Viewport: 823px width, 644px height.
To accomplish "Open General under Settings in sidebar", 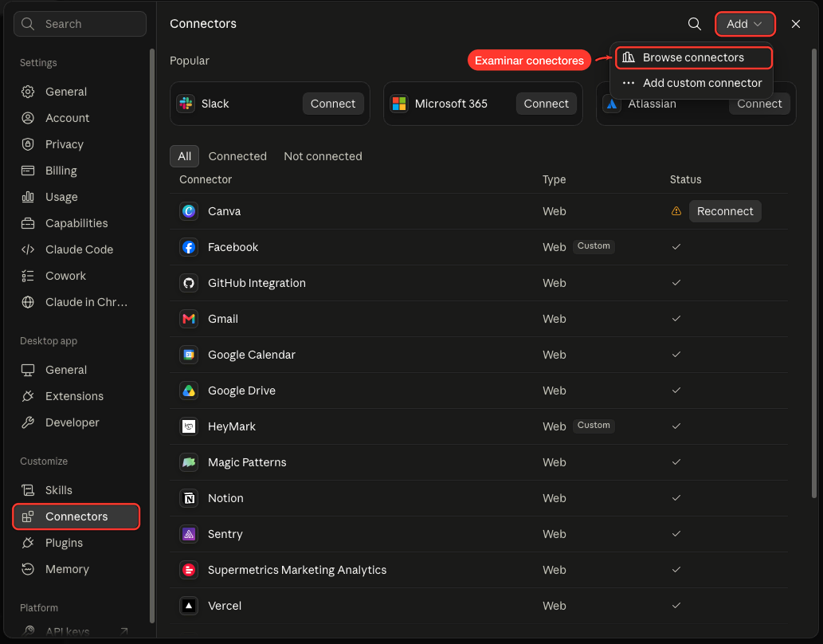I will [76, 92].
